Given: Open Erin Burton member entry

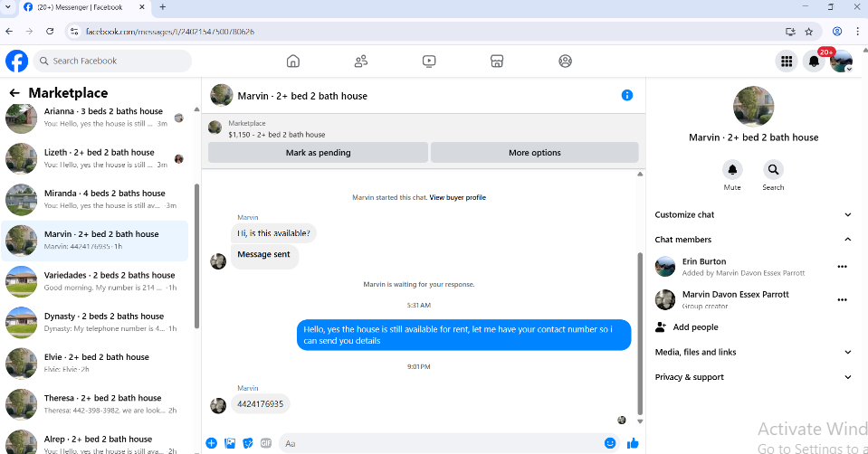Looking at the screenshot, I should [742, 267].
